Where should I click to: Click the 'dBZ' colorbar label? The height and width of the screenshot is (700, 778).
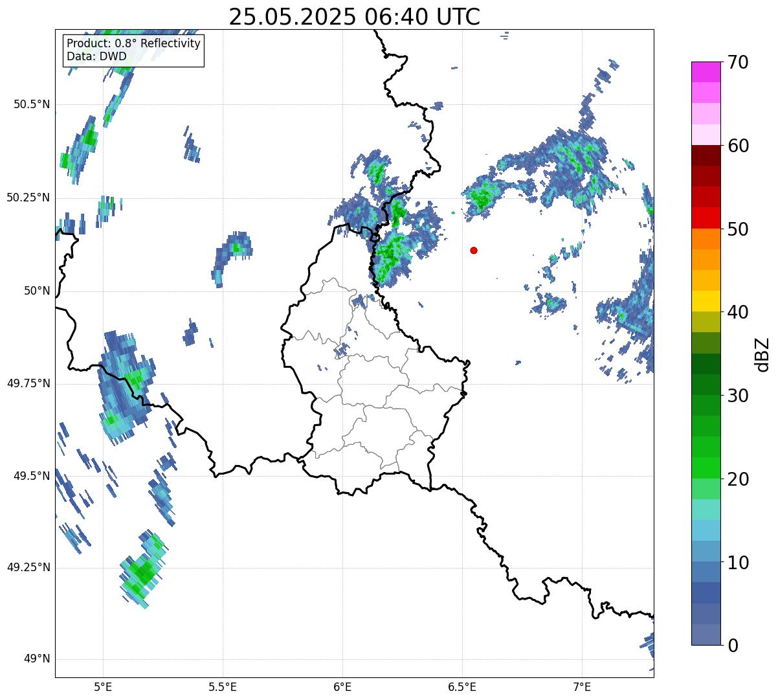pos(762,354)
